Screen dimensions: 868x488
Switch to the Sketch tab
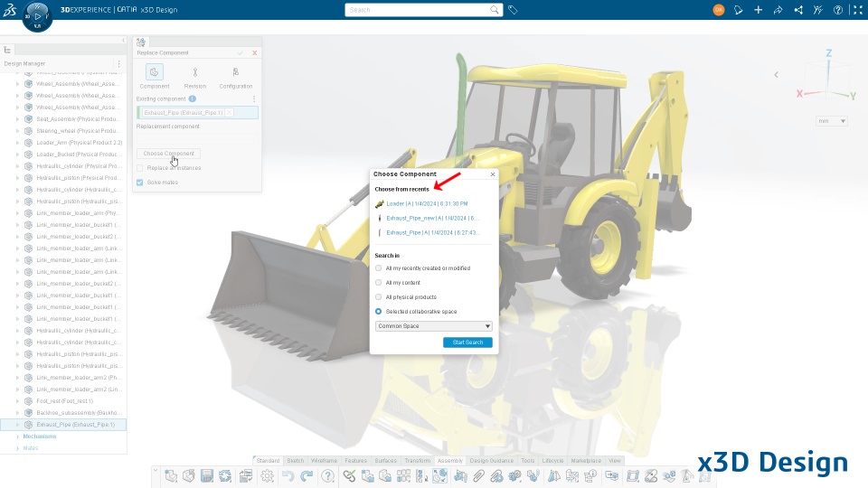295,460
